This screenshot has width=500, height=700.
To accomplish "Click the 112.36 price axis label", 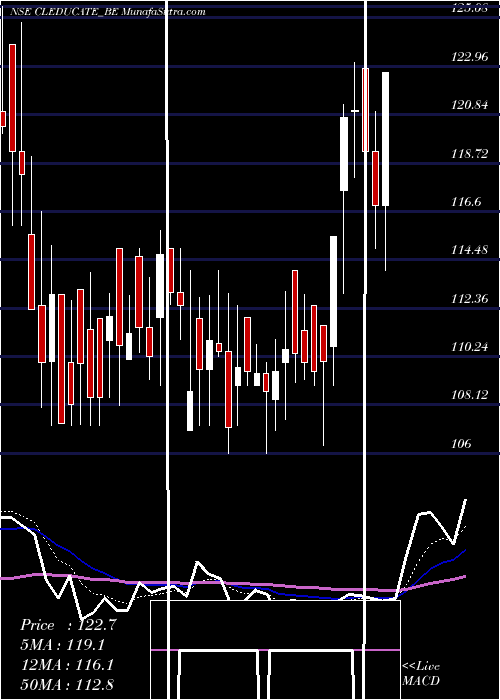I will pyautogui.click(x=469, y=299).
